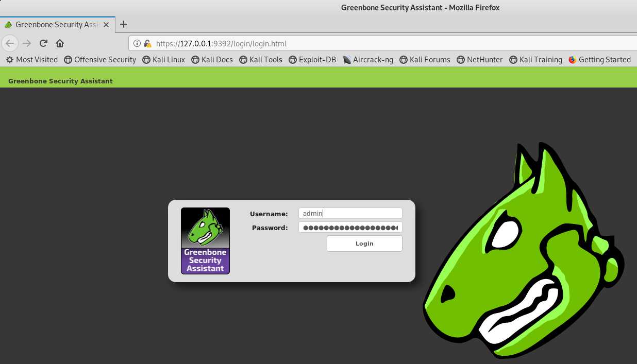The image size is (637, 364).
Task: Show site information icon in address bar
Action: coord(137,44)
